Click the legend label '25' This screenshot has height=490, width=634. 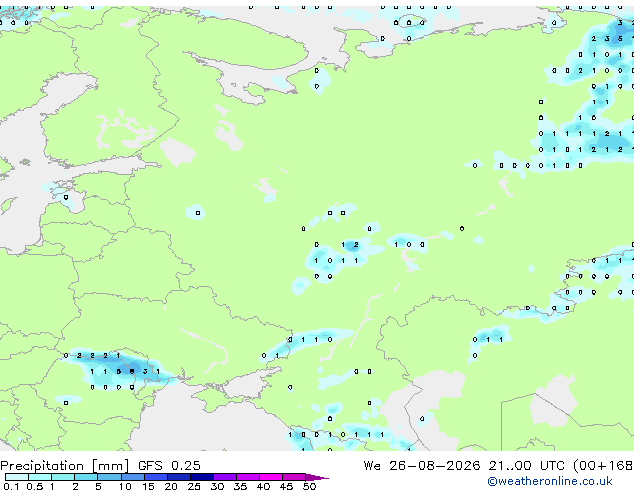click(x=194, y=486)
